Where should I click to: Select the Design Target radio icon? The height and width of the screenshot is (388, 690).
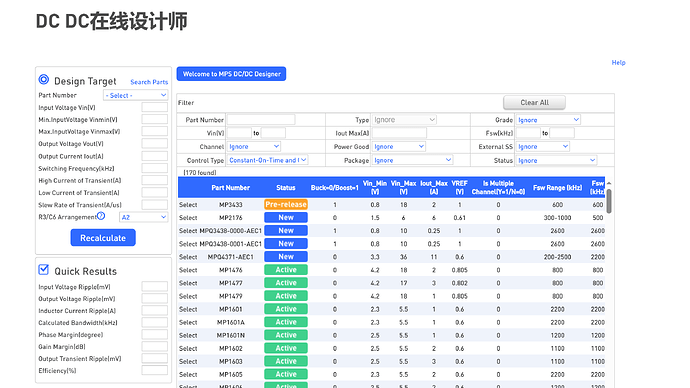(x=44, y=80)
